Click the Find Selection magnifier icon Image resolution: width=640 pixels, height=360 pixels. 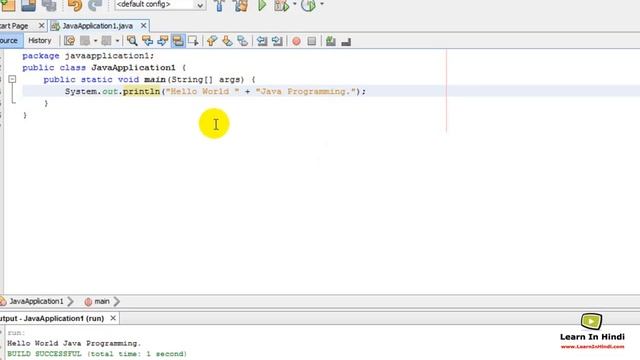[132, 41]
